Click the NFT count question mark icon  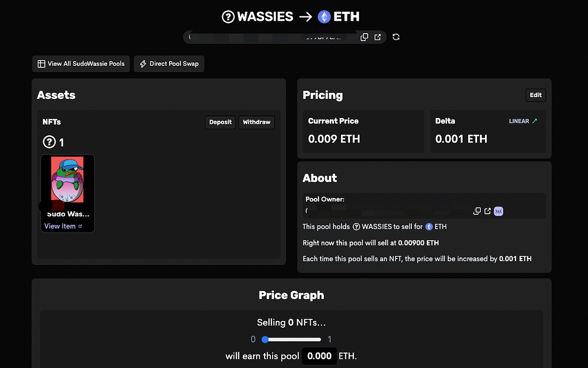tap(50, 142)
